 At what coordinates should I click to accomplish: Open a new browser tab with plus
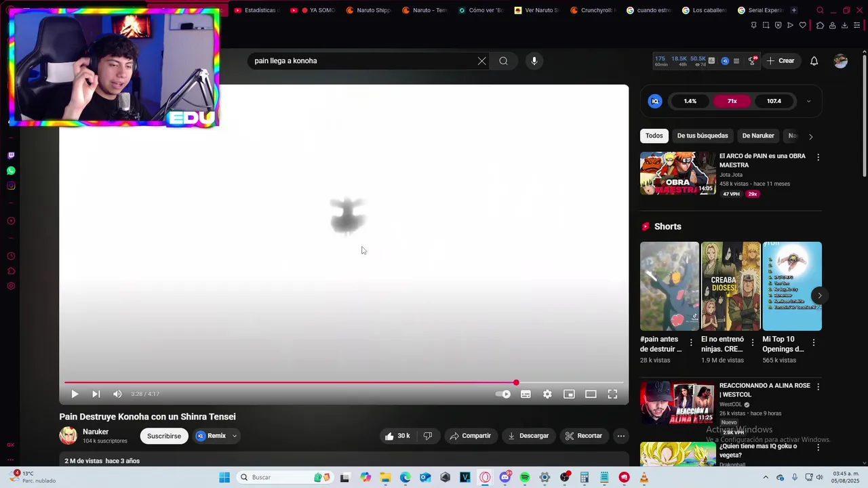(x=794, y=10)
